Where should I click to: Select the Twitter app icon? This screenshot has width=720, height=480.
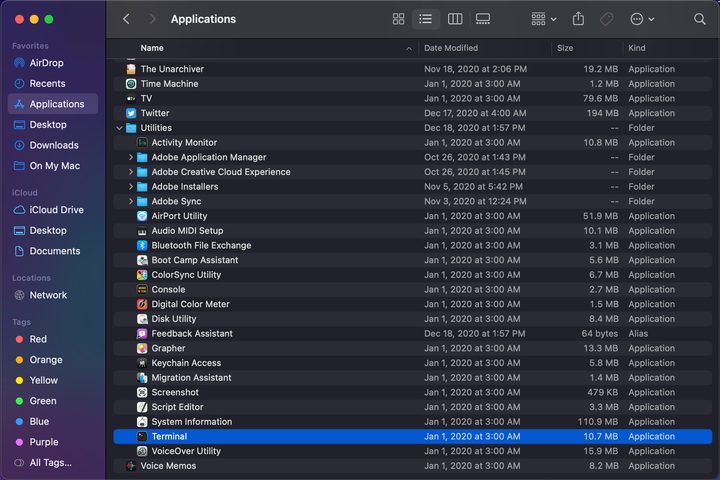[131, 113]
